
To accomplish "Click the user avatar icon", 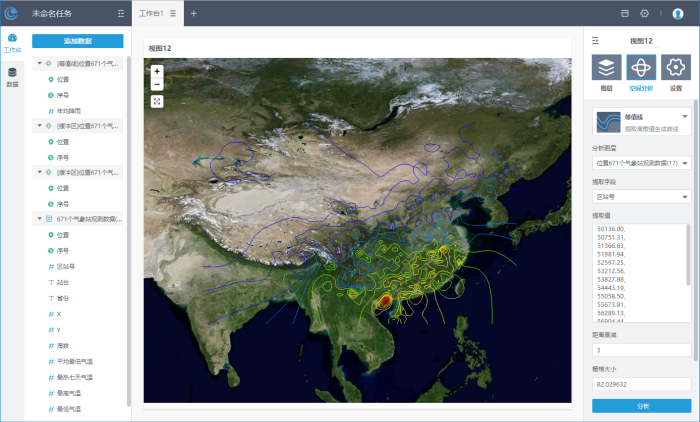I will pos(678,13).
